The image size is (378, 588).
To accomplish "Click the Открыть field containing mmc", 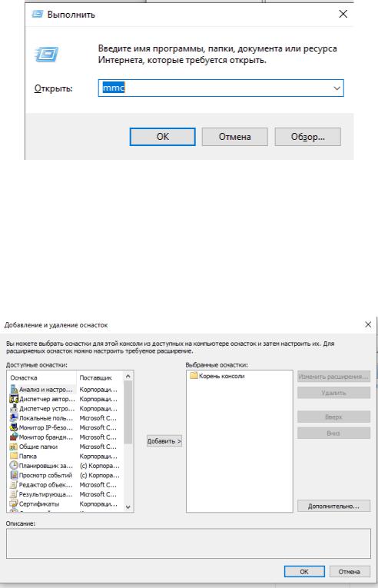I will click(x=220, y=88).
